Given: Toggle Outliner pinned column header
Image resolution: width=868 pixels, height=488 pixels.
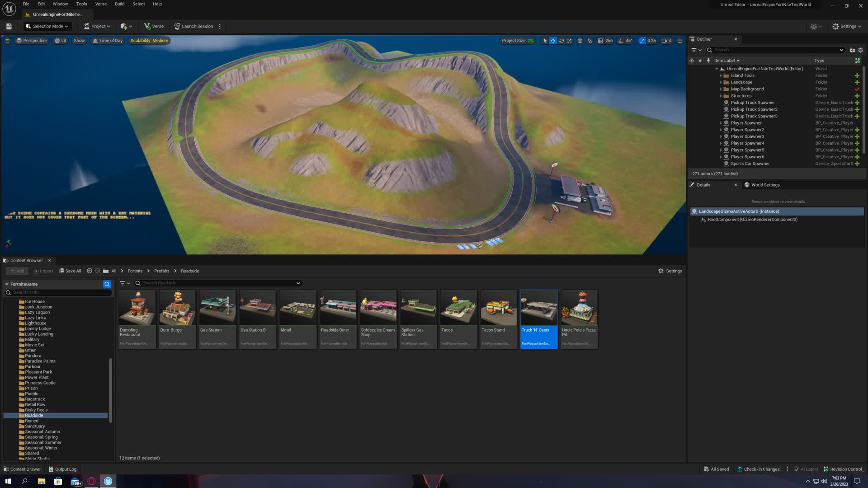Looking at the screenshot, I should coord(708,61).
